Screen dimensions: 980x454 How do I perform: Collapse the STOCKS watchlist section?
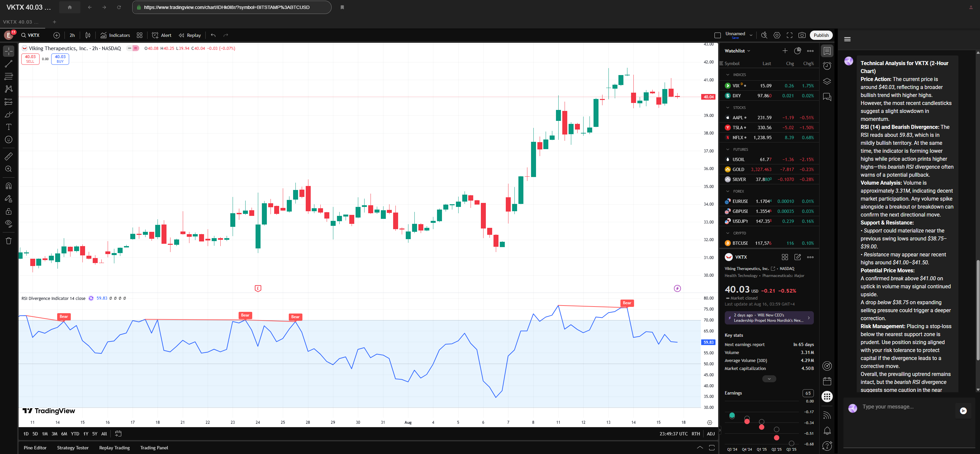(x=728, y=108)
